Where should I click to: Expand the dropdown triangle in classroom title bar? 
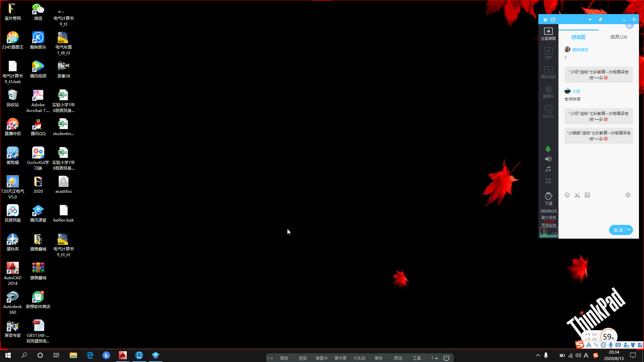(590, 20)
